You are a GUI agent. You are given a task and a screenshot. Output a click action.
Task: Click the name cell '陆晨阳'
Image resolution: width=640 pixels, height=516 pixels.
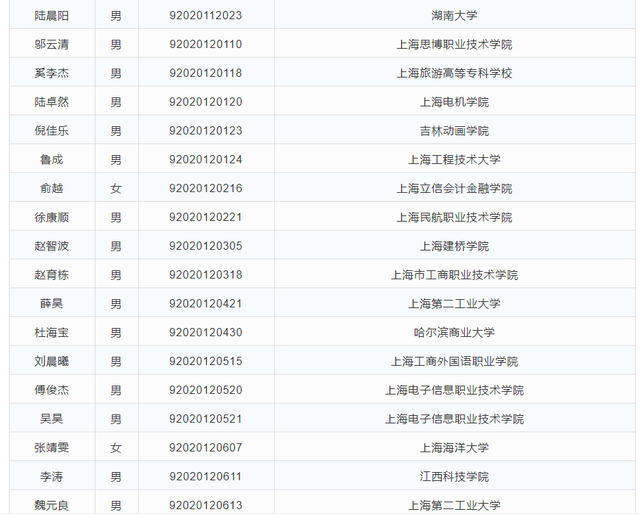tap(51, 16)
